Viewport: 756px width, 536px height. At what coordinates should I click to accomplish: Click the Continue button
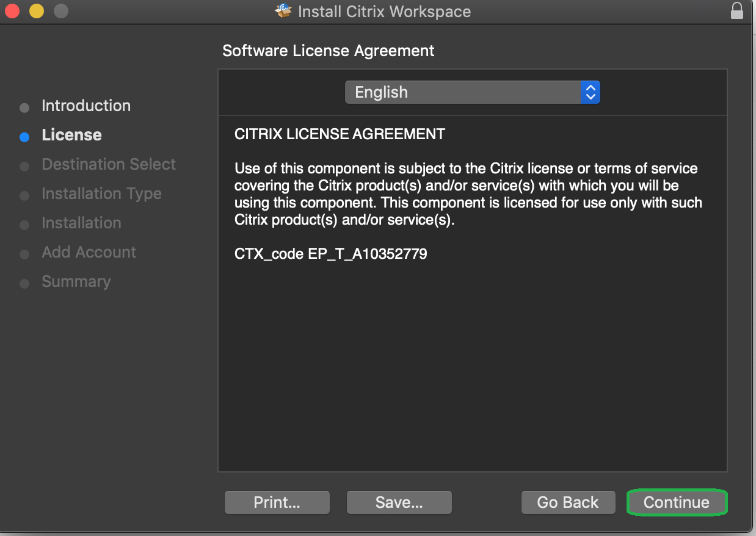[x=677, y=502]
